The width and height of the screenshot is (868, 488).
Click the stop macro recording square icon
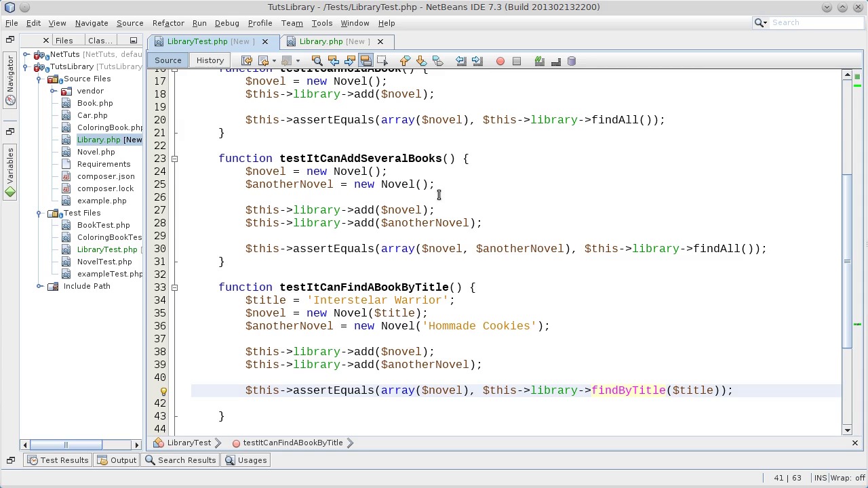click(x=517, y=61)
